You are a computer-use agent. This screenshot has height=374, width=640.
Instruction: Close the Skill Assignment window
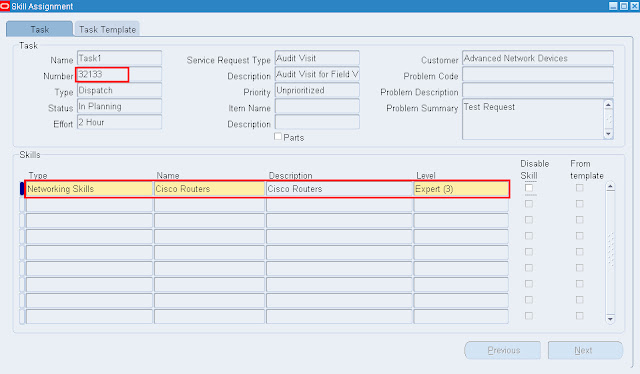tap(634, 6)
